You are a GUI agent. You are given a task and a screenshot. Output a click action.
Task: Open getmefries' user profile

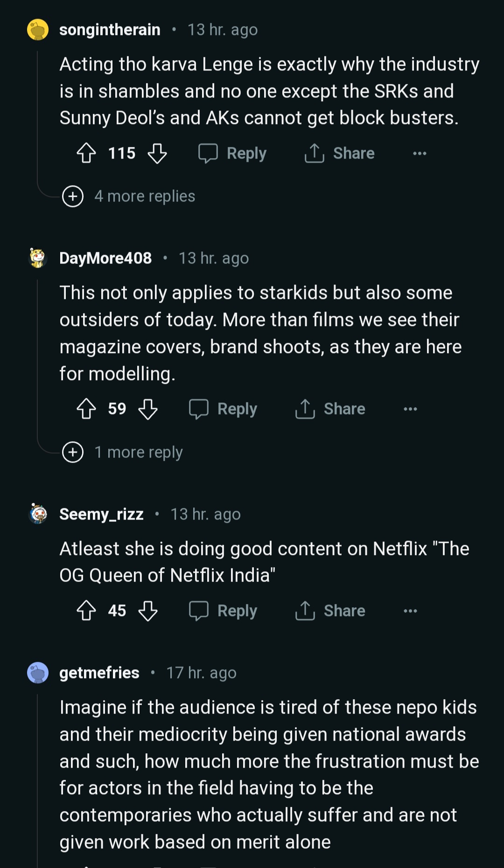[x=99, y=673]
